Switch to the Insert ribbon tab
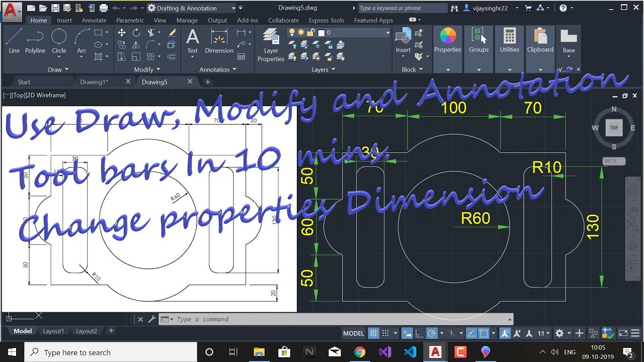The height and width of the screenshot is (362, 644). click(x=64, y=20)
